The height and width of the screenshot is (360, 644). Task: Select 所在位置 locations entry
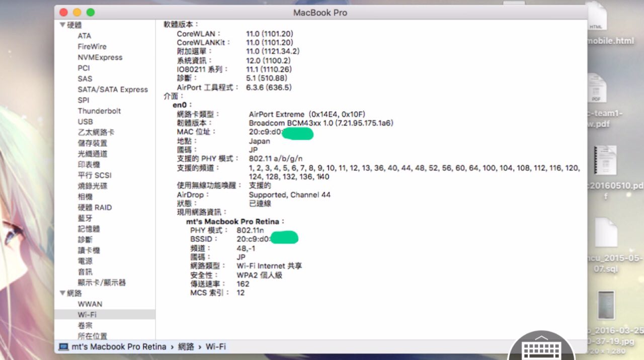92,336
